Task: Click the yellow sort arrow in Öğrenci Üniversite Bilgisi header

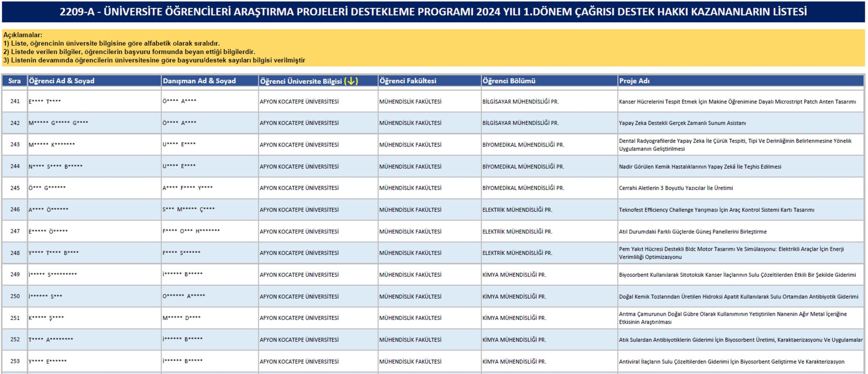Action: point(351,81)
